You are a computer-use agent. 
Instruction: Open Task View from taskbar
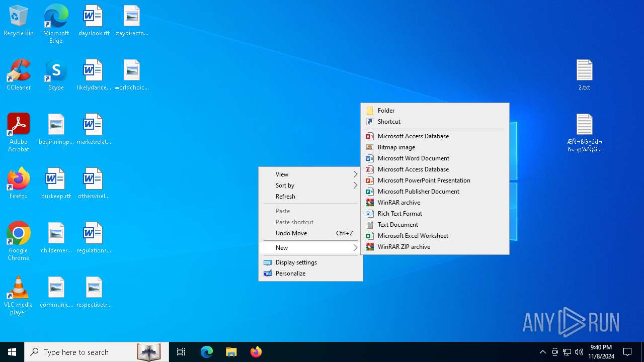pos(181,352)
